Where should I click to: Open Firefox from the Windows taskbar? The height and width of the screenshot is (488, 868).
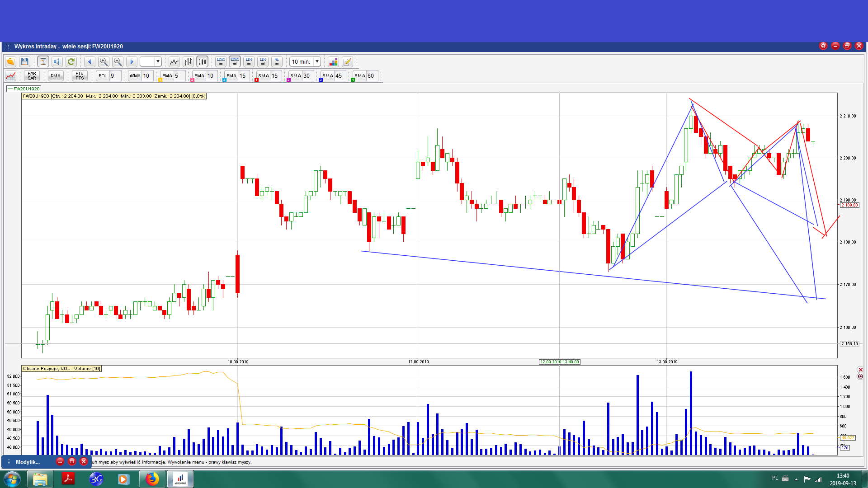(152, 479)
